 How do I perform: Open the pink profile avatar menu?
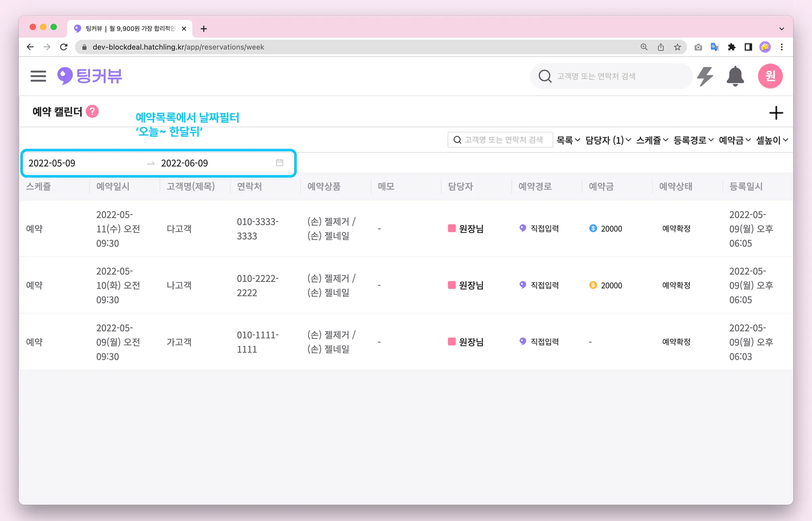[x=770, y=76]
